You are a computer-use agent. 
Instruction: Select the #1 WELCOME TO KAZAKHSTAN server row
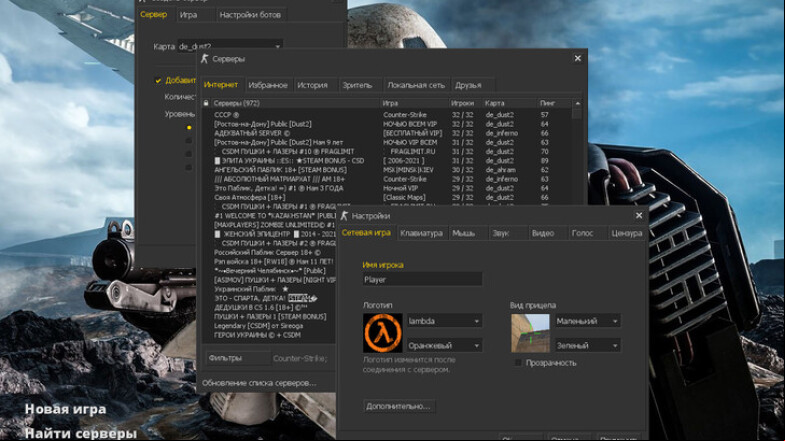coord(268,216)
